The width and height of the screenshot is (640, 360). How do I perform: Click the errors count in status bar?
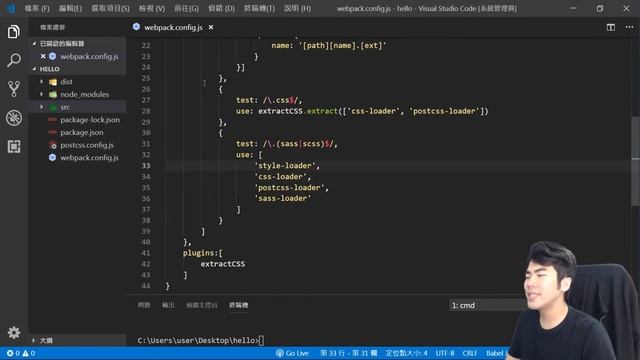[13, 353]
